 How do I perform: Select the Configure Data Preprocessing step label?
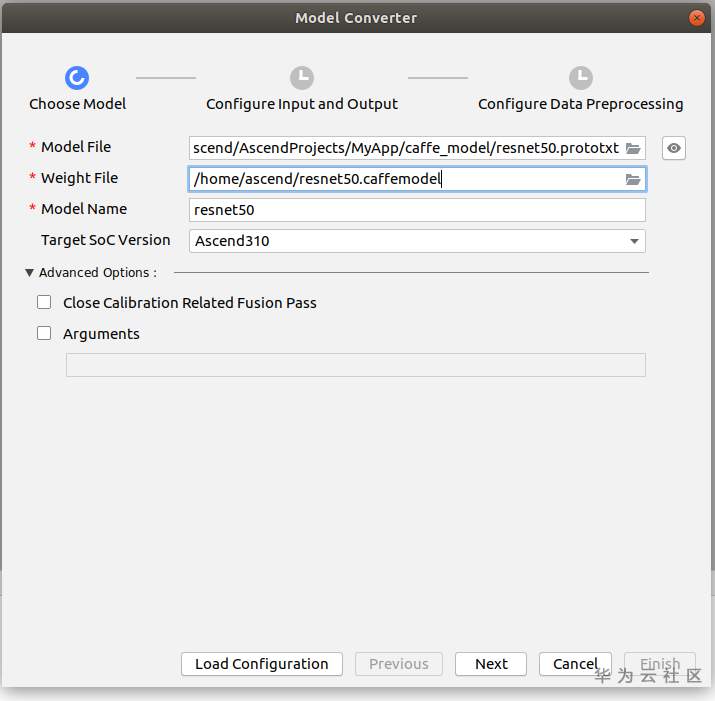point(580,104)
